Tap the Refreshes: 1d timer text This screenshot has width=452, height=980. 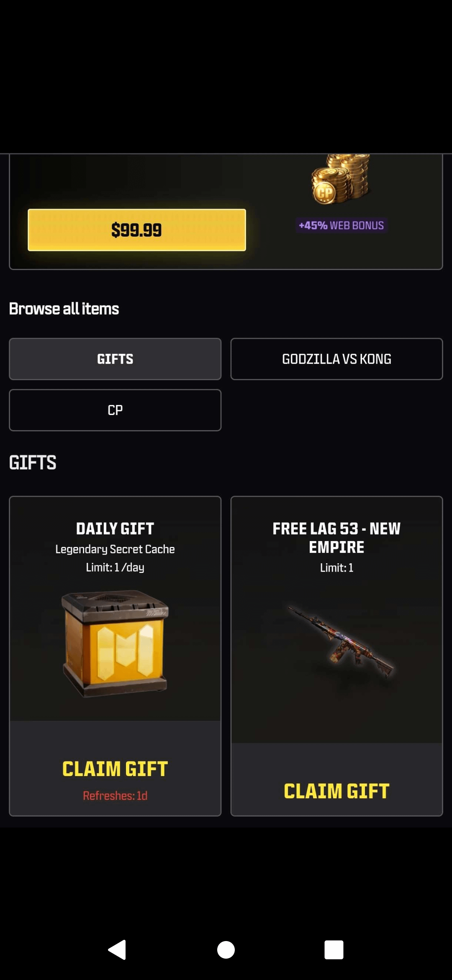(x=115, y=796)
